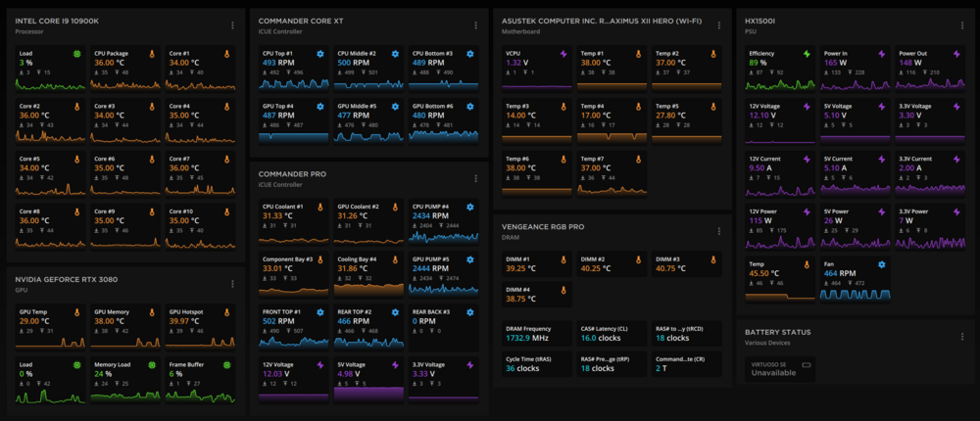
Task: Click the PSU Efficiency green bolt icon
Action: point(807,53)
